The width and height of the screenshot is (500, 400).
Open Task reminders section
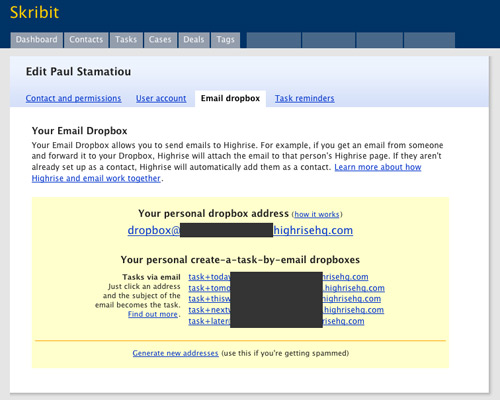pyautogui.click(x=305, y=98)
